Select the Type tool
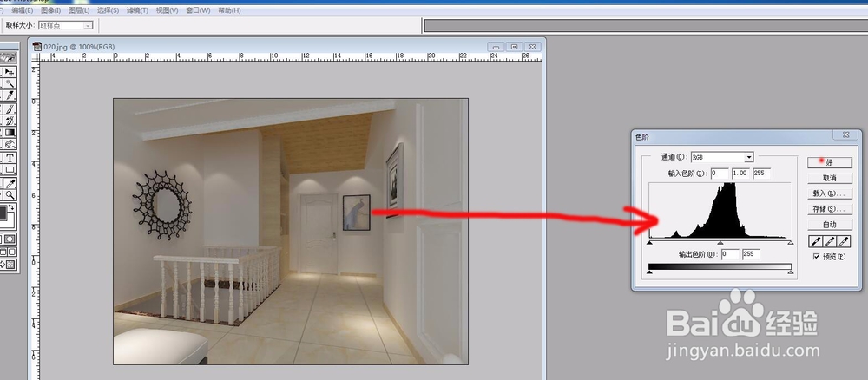 10,158
